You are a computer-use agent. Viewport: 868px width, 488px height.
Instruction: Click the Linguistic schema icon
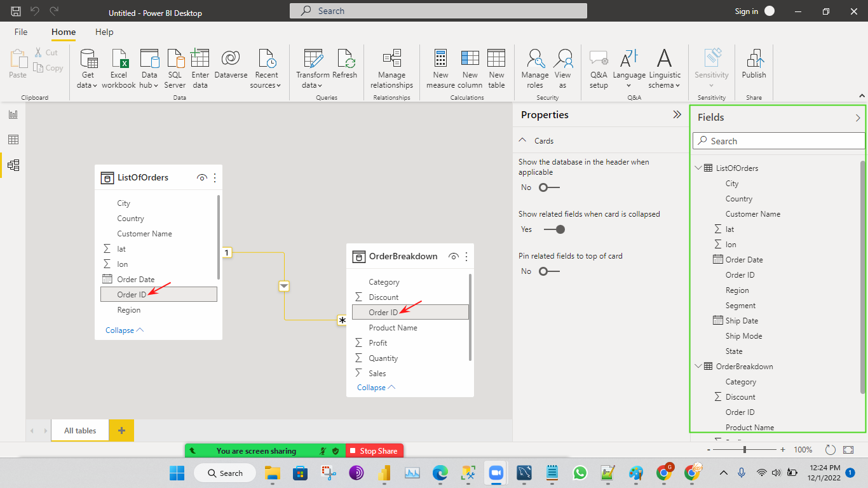tap(665, 58)
